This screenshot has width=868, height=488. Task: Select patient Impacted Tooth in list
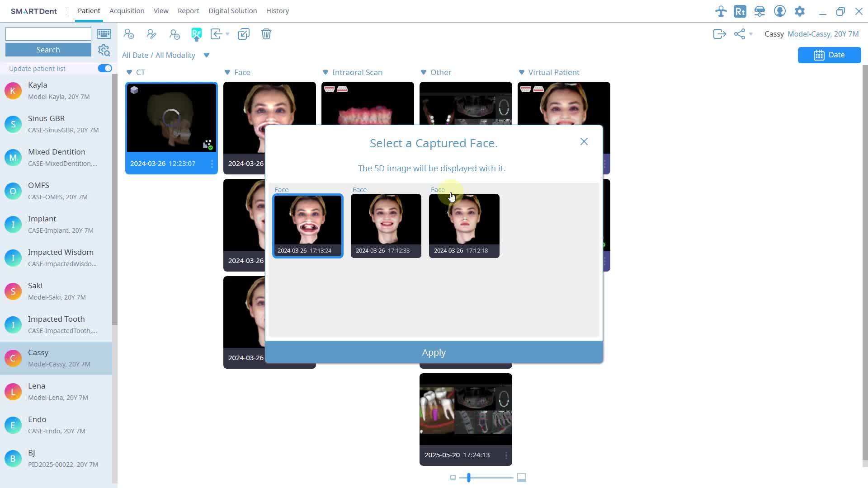(x=56, y=324)
